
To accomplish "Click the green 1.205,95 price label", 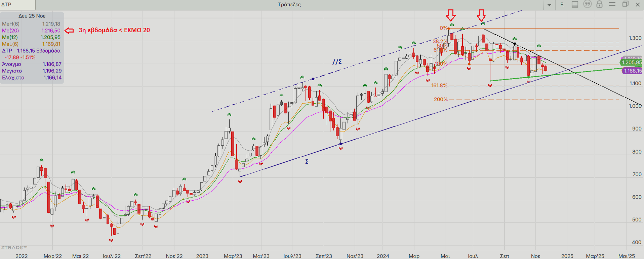I will pos(631,62).
